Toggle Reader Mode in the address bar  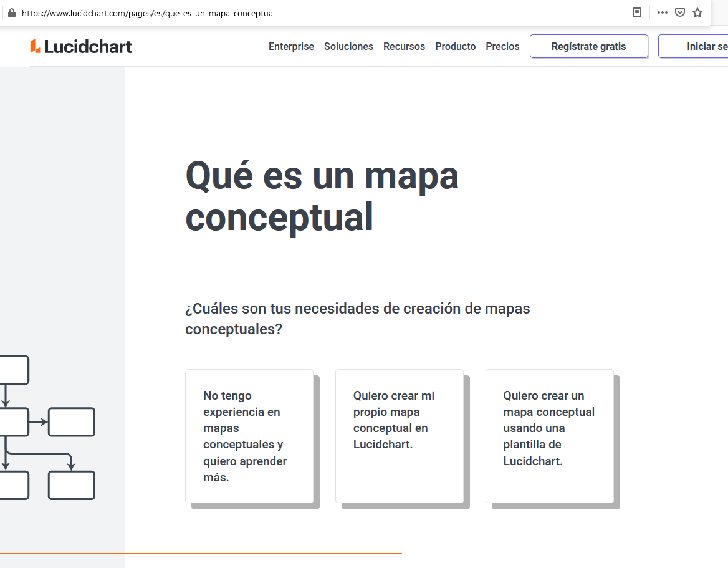point(636,12)
